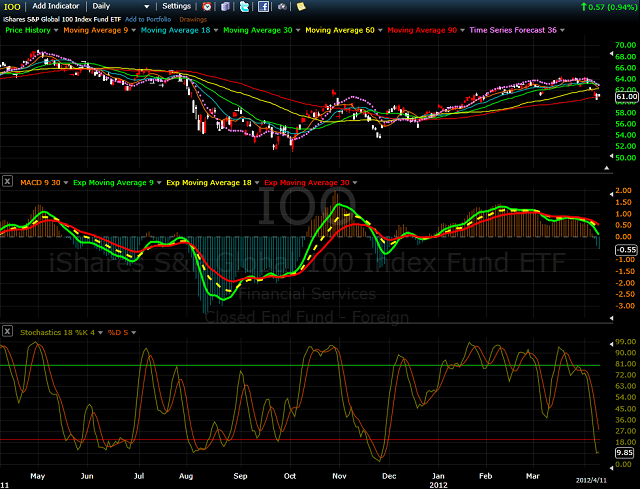The width and height of the screenshot is (640, 489).
Task: Click Add to Portfolio link
Action: click(x=148, y=19)
